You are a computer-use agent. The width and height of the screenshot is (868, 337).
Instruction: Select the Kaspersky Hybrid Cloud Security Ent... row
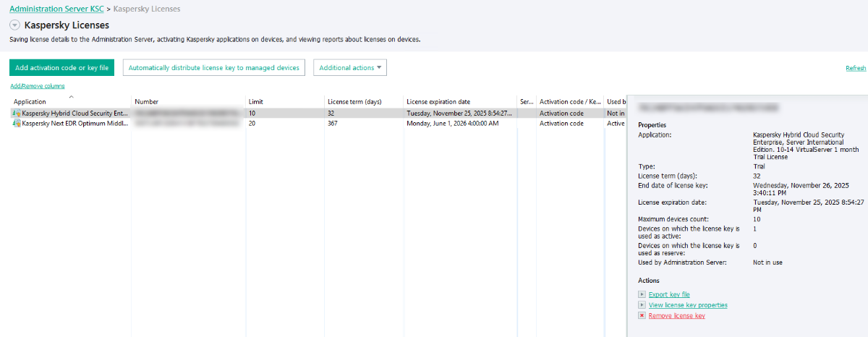(x=318, y=114)
